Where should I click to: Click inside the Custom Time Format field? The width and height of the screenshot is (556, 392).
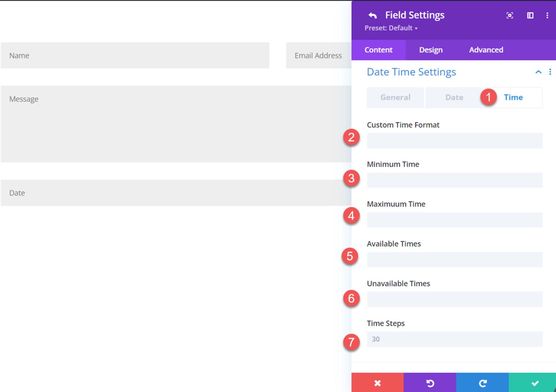pyautogui.click(x=454, y=141)
